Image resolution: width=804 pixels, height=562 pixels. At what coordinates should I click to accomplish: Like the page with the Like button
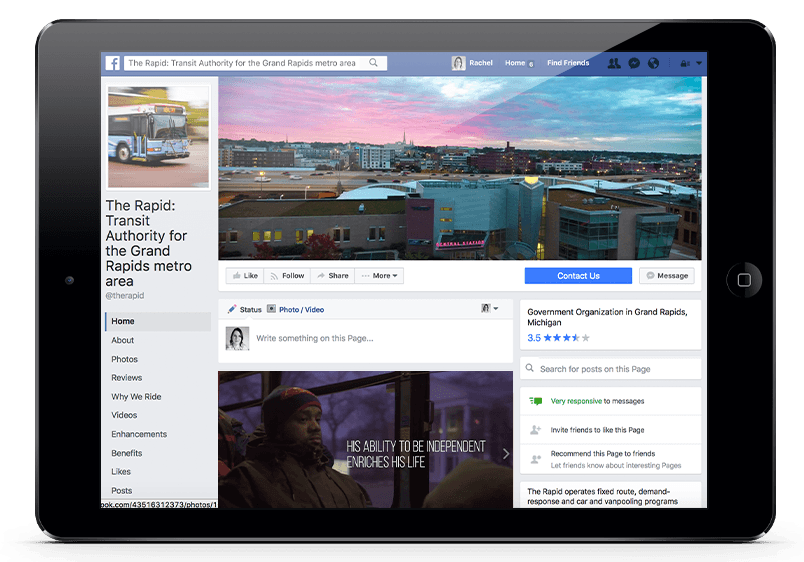tap(243, 276)
